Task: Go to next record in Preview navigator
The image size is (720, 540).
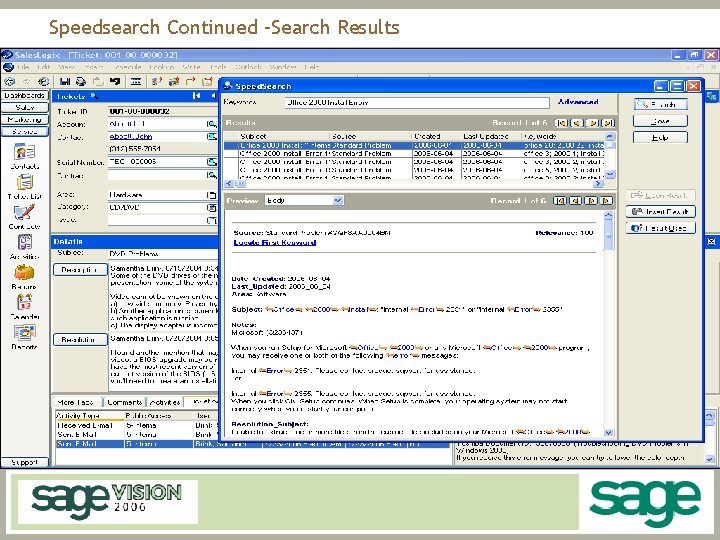Action: [591, 201]
